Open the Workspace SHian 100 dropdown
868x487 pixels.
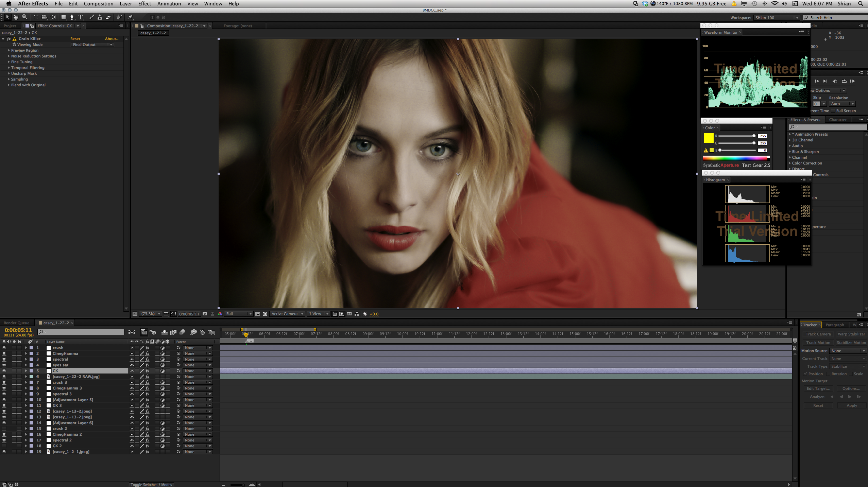pyautogui.click(x=776, y=18)
